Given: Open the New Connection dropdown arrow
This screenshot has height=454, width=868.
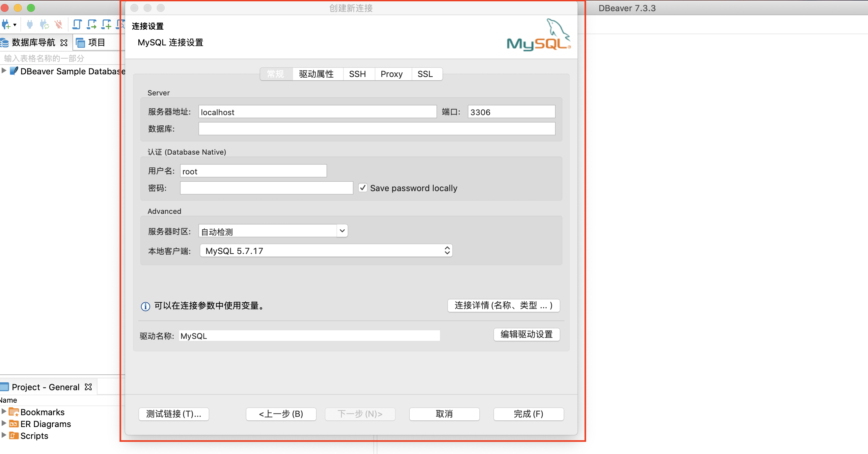Looking at the screenshot, I should 15,25.
